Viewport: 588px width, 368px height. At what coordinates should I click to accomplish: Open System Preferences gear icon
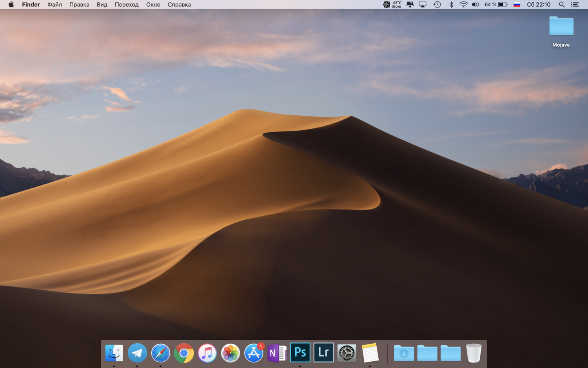pyautogui.click(x=347, y=353)
